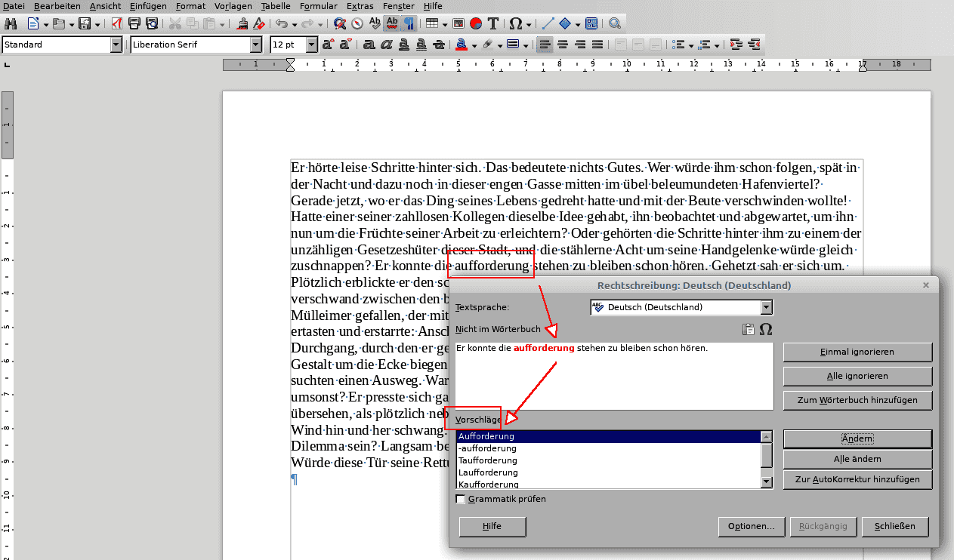Expand the font color dropdown arrow
The image size is (954, 560).
click(x=474, y=45)
